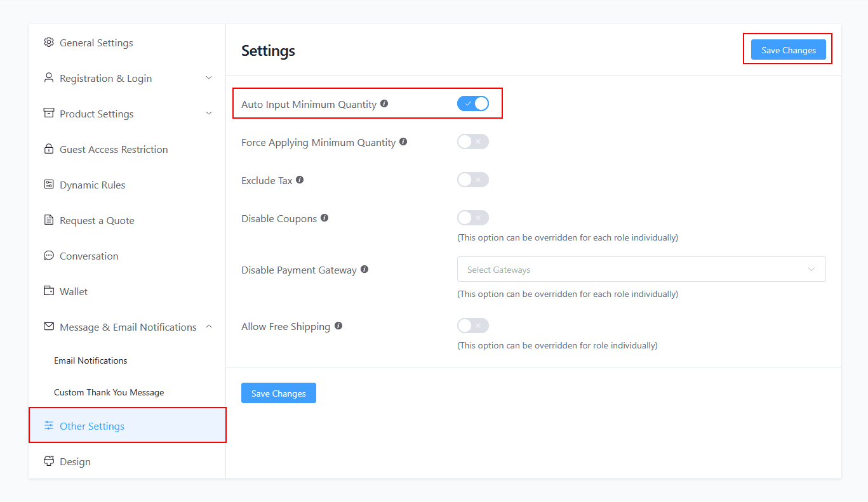Click the Conversation chat bubble icon
The height and width of the screenshot is (502, 868).
tap(49, 255)
